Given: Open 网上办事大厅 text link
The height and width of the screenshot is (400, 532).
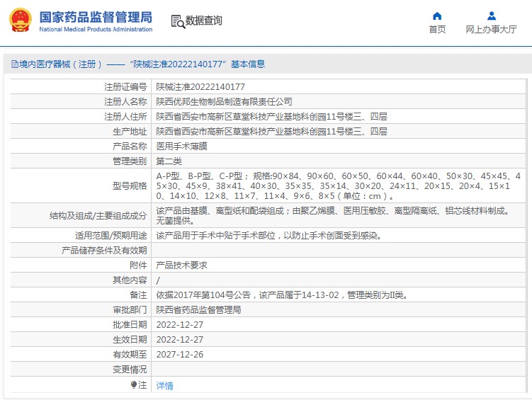Looking at the screenshot, I should tap(492, 30).
